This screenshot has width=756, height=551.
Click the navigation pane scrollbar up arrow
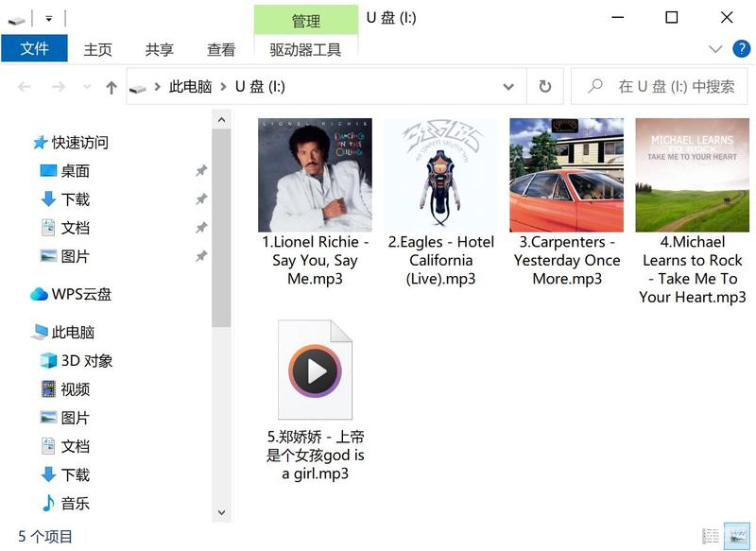221,119
